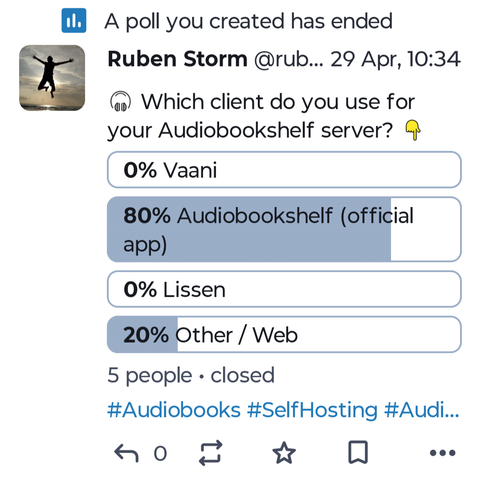This screenshot has height=479, width=481.
Task: Click the pointing-down hand emoji
Action: [x=413, y=130]
